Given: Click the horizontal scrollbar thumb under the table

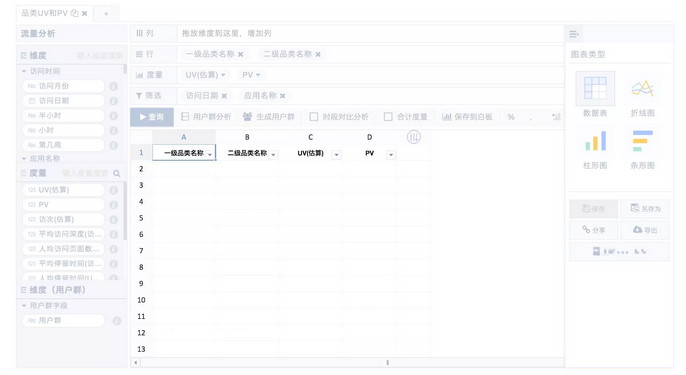Looking at the screenshot, I should (x=388, y=362).
